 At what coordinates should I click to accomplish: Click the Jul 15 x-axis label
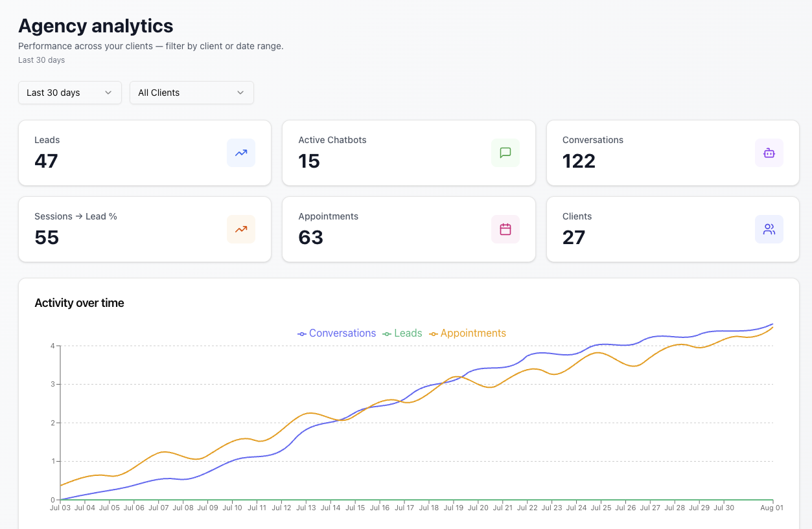(x=355, y=508)
